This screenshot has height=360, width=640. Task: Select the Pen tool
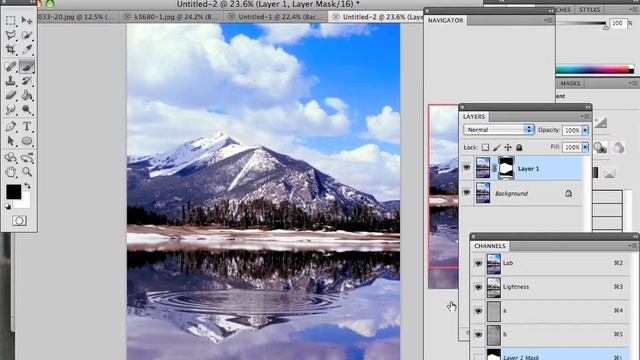(x=11, y=126)
